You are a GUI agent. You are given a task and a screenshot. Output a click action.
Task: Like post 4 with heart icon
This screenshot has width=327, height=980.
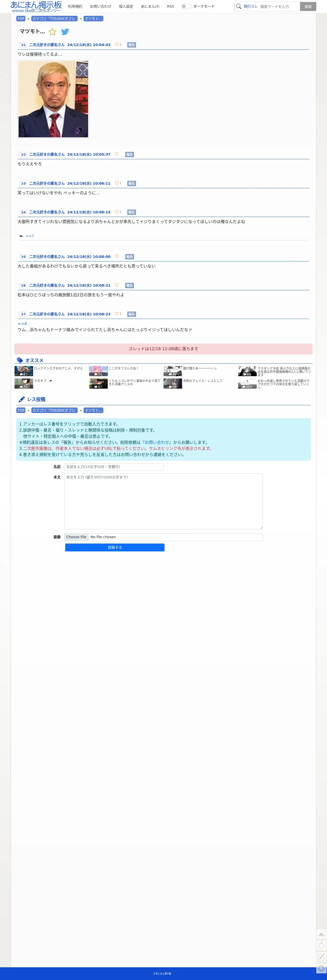[117, 212]
